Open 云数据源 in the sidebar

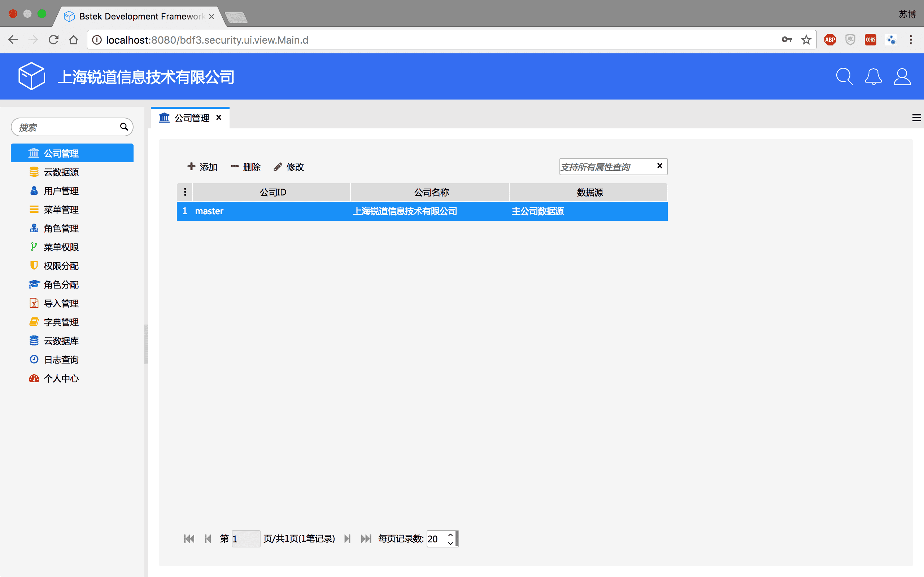point(61,172)
